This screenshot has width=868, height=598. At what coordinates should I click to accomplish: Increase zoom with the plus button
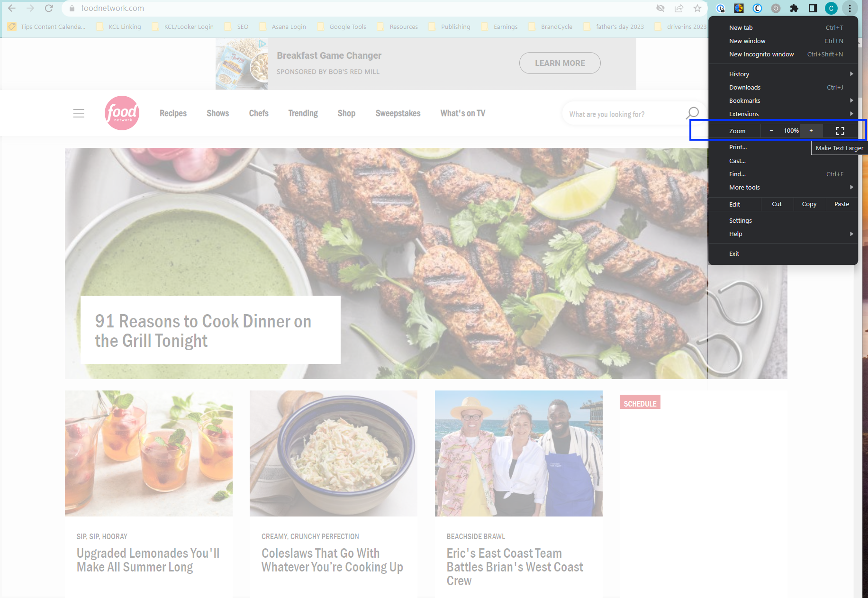click(x=811, y=131)
